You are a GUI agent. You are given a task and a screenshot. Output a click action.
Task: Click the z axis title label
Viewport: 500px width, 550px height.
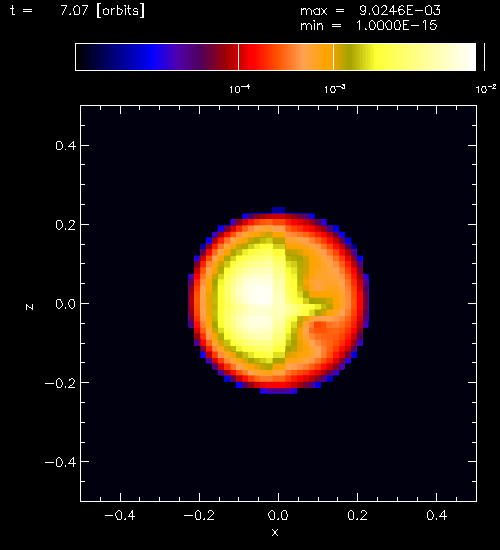tap(29, 307)
